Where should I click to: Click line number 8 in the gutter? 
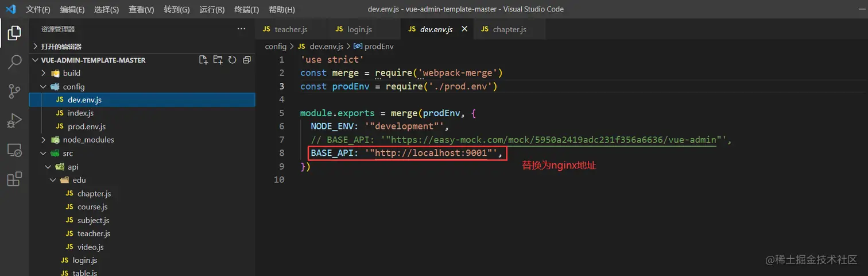click(x=281, y=153)
